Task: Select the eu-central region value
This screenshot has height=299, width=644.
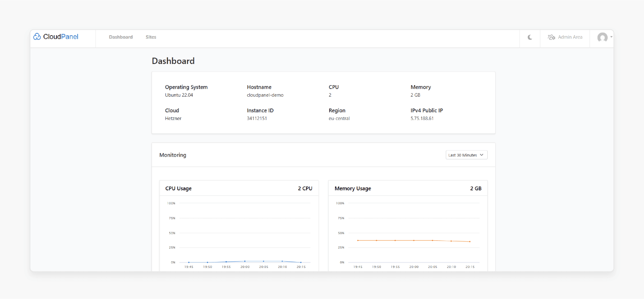Action: (339, 119)
